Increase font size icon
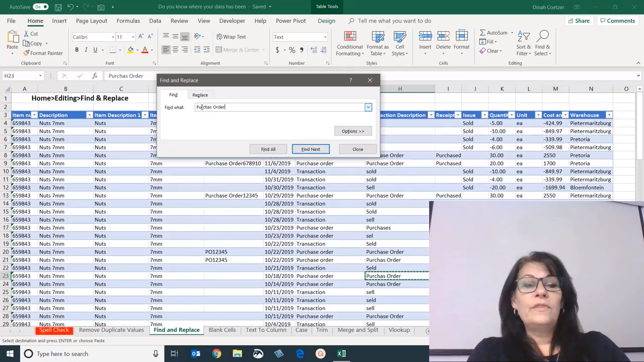Screen dimensions: 644x362 [141, 37]
